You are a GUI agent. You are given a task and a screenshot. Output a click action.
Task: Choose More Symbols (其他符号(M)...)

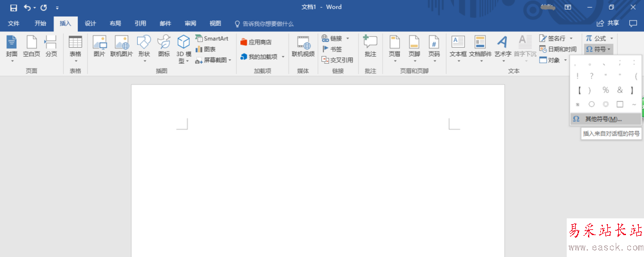[x=606, y=119]
